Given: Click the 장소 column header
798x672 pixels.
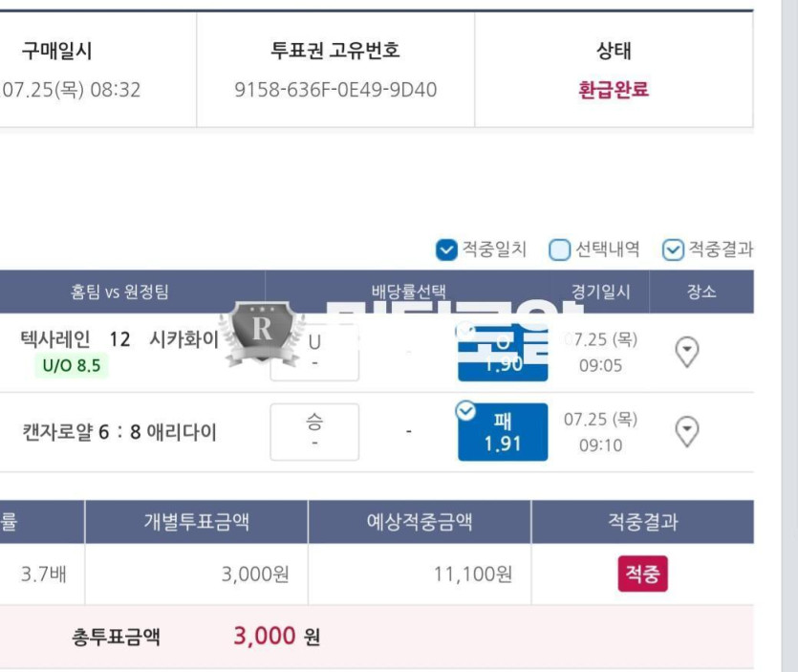Looking at the screenshot, I should (x=701, y=292).
